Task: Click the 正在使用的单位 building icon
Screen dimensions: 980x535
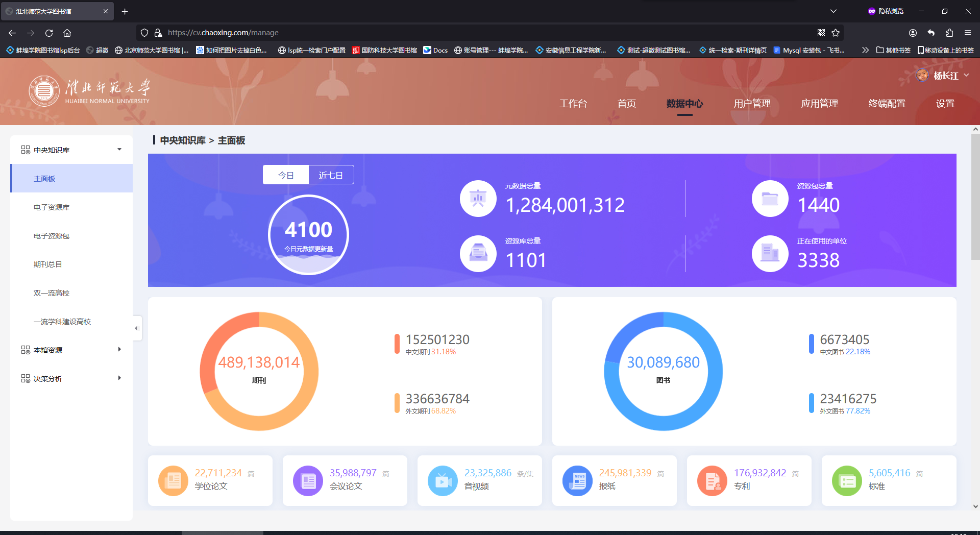Action: pyautogui.click(x=770, y=254)
